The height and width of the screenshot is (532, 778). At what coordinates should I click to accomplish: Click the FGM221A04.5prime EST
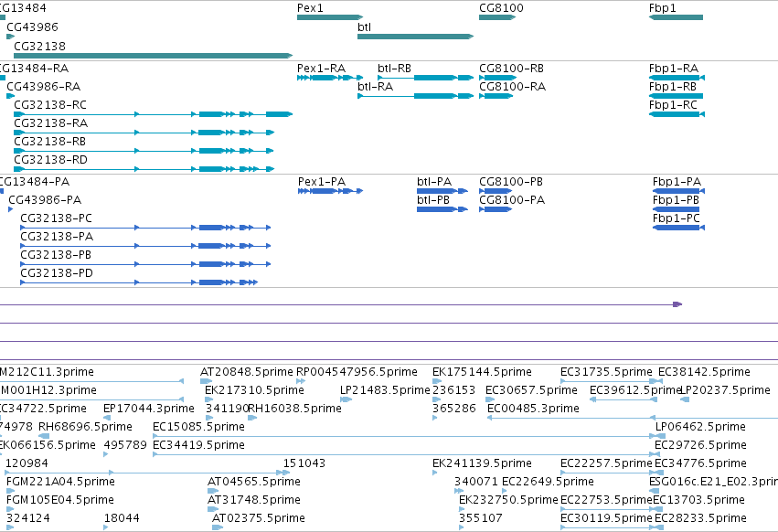(x=10, y=491)
